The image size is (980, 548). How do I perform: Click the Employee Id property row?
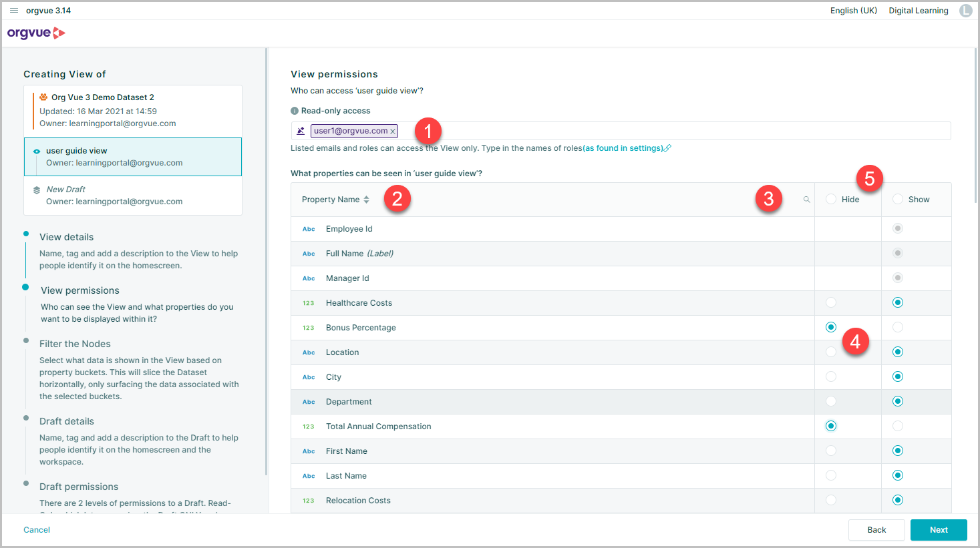[x=621, y=229]
